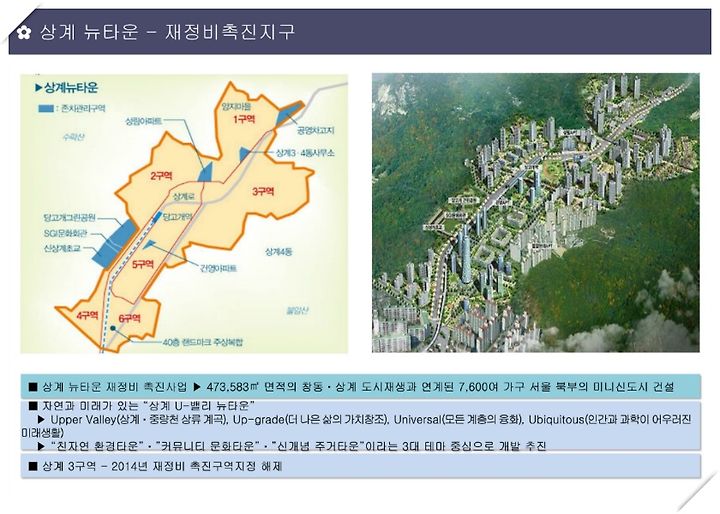Click the flower icon in the title bar
The height and width of the screenshot is (514, 720).
[x=24, y=32]
